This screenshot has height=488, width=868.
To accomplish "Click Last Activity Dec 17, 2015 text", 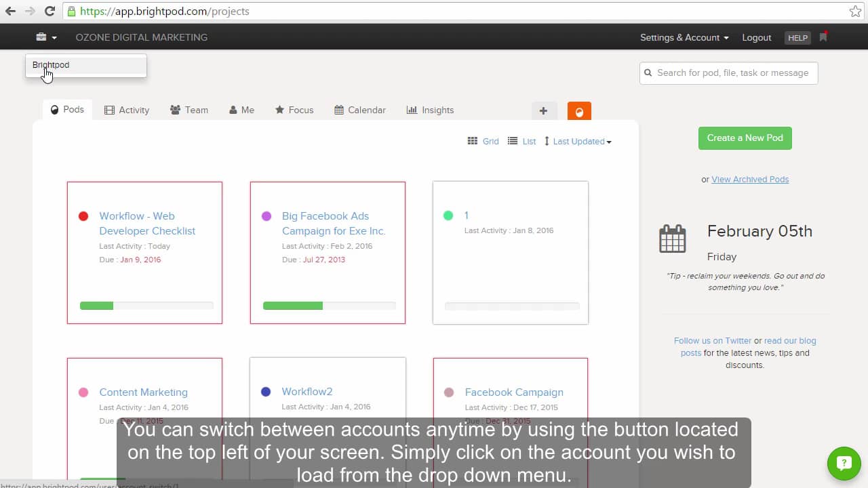I will coord(511,407).
